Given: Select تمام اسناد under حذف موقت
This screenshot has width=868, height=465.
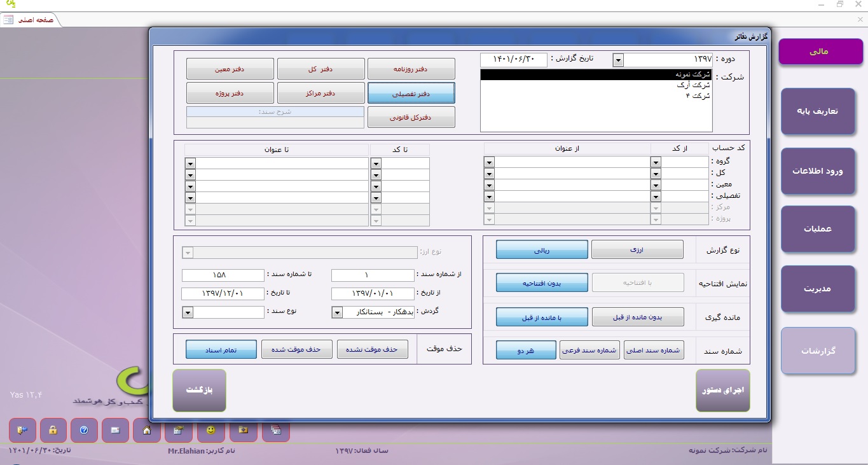Looking at the screenshot, I should coord(221,349).
